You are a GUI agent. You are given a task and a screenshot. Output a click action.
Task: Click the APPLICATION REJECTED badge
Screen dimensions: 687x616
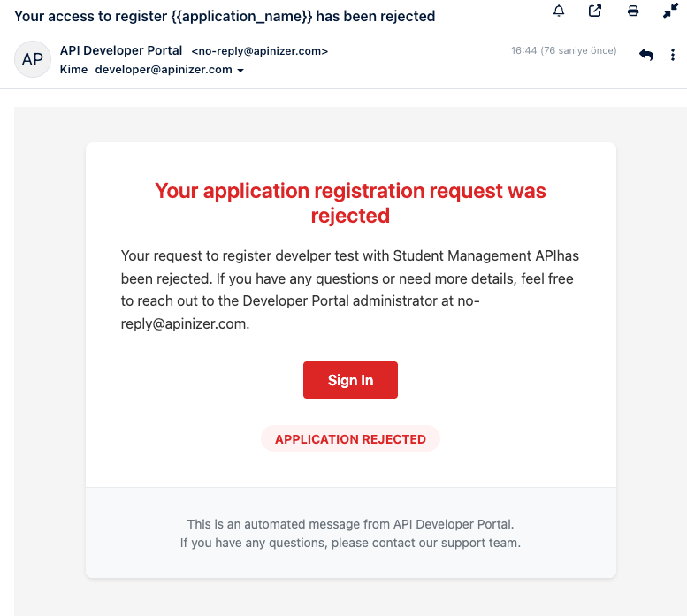tap(350, 439)
